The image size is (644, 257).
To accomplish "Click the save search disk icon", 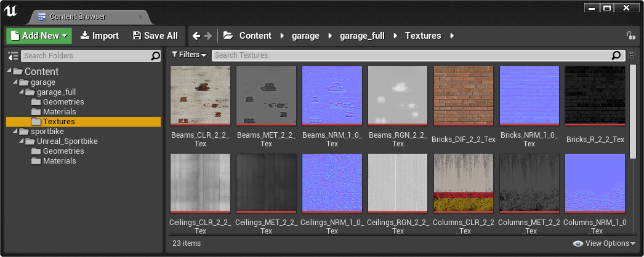I will (631, 55).
